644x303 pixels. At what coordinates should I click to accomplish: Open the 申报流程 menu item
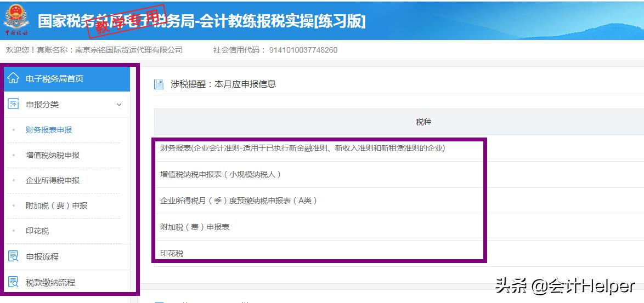67,257
